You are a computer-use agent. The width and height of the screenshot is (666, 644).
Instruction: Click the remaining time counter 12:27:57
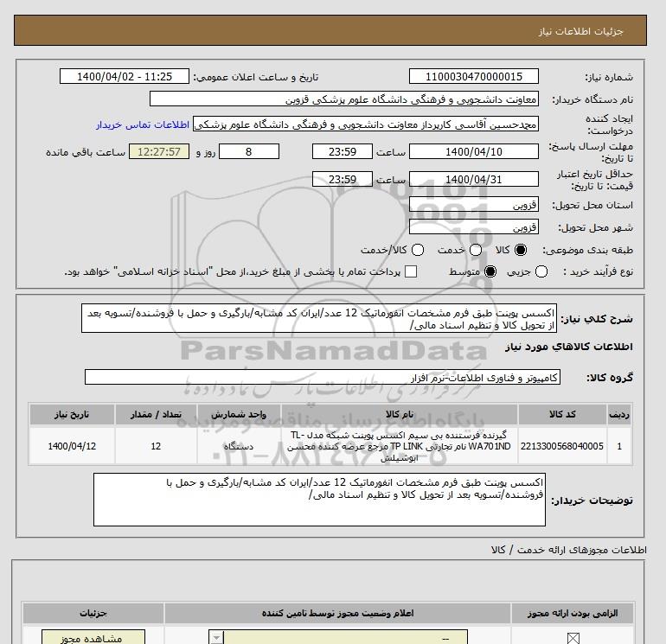[159, 151]
